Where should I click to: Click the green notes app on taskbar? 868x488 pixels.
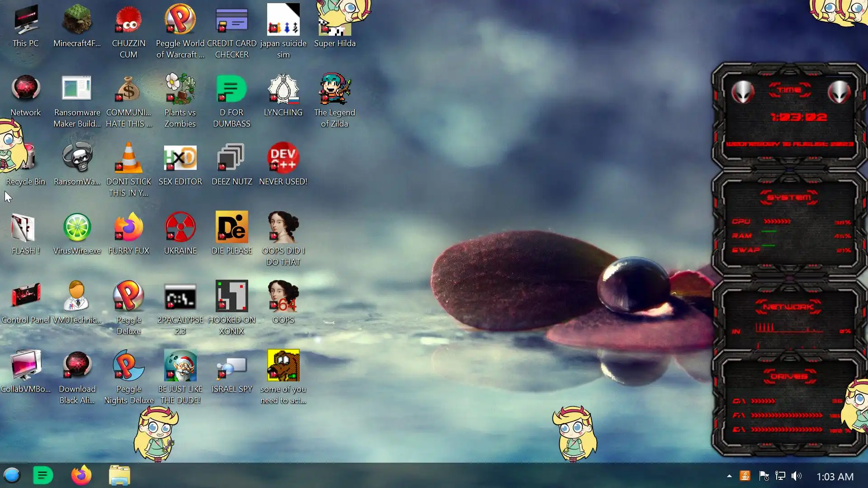pyautogui.click(x=43, y=475)
